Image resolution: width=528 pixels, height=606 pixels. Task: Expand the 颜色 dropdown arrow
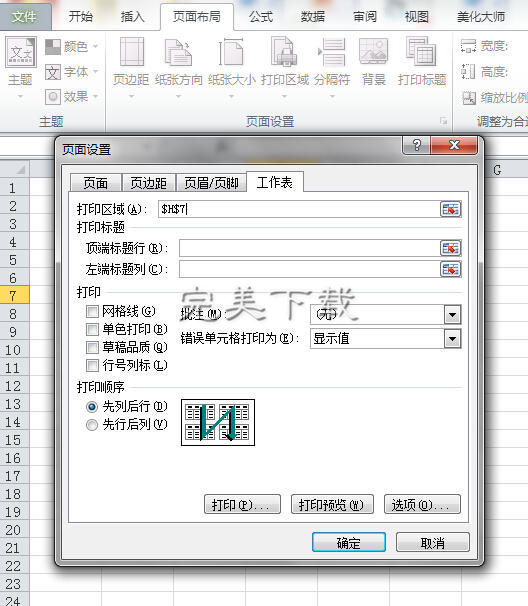point(95,47)
